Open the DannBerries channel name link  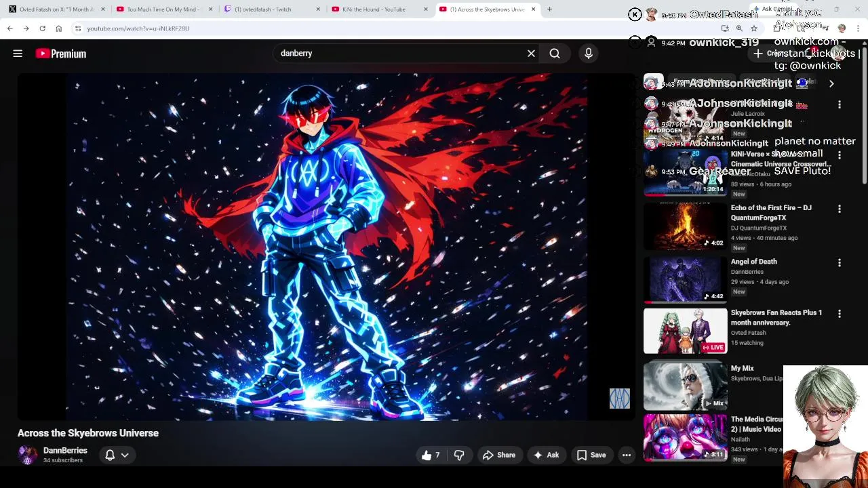[x=65, y=451]
